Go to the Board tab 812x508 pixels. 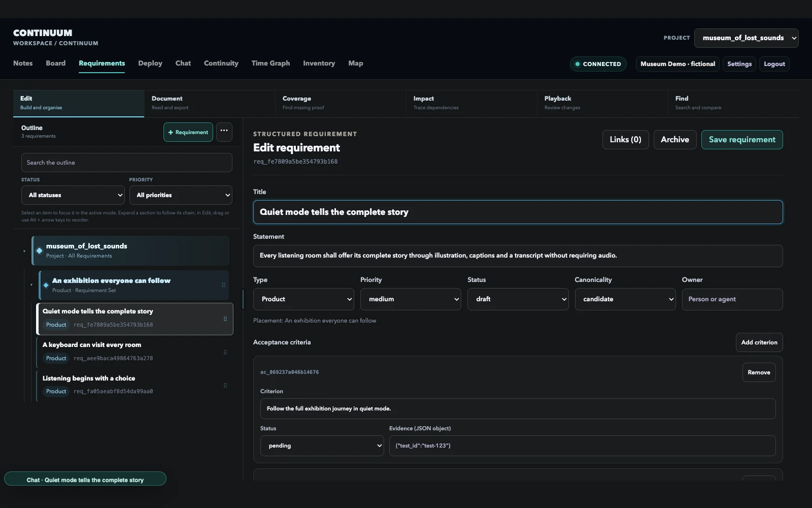click(56, 63)
